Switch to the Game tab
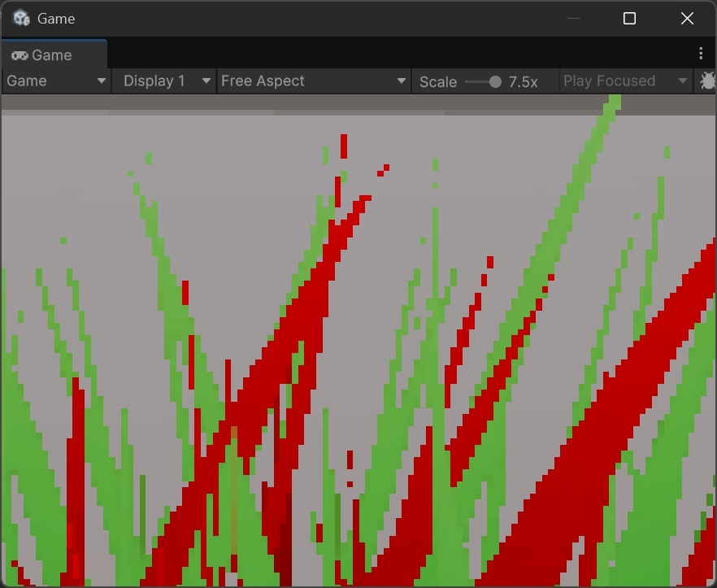 (x=54, y=55)
